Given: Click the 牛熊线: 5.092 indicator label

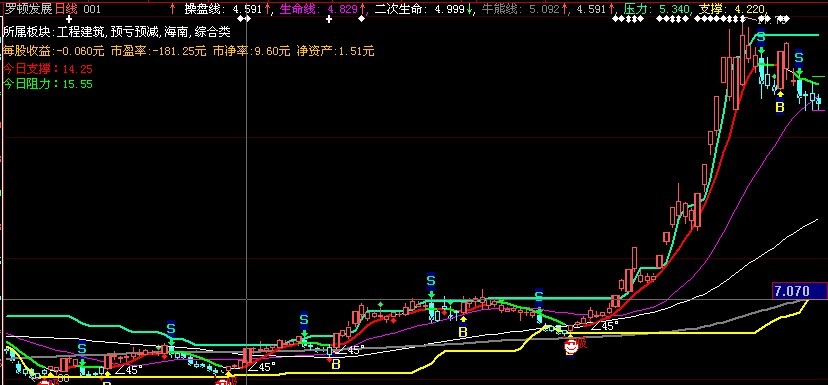Looking at the screenshot, I should (x=520, y=9).
